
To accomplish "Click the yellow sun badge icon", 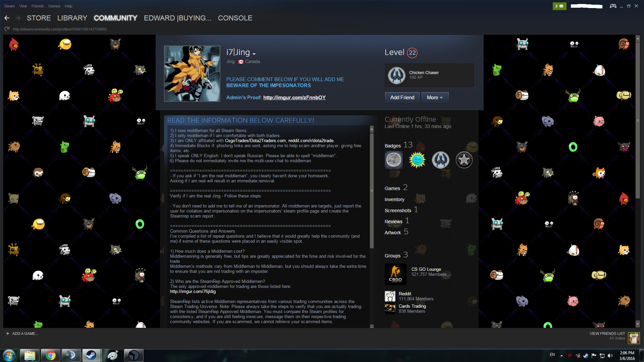I will pos(417,160).
